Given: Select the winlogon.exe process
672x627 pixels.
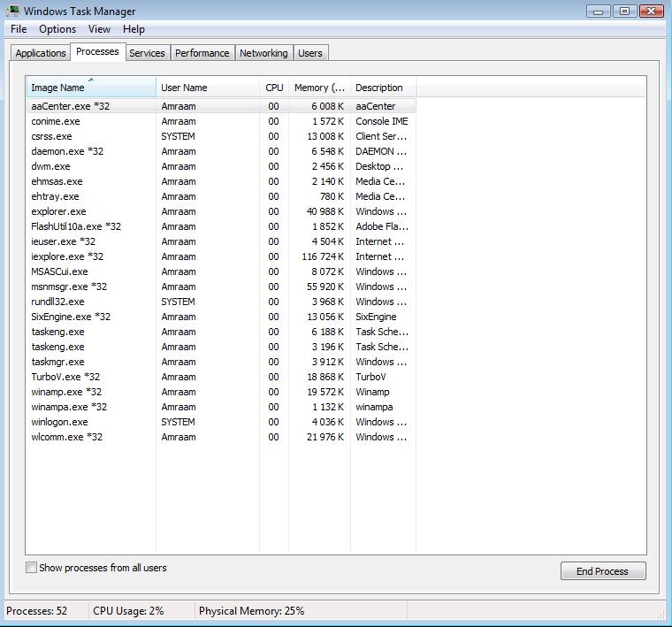Looking at the screenshot, I should pyautogui.click(x=221, y=422).
